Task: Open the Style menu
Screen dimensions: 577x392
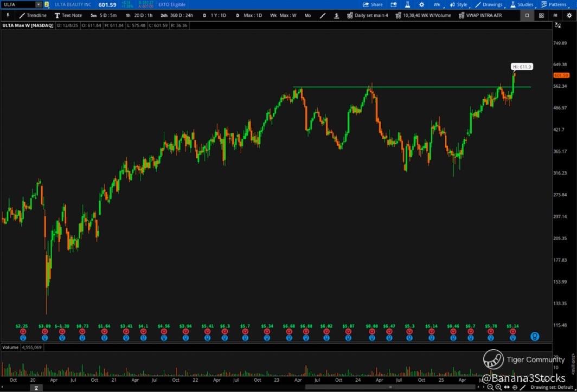Action: (459, 4)
